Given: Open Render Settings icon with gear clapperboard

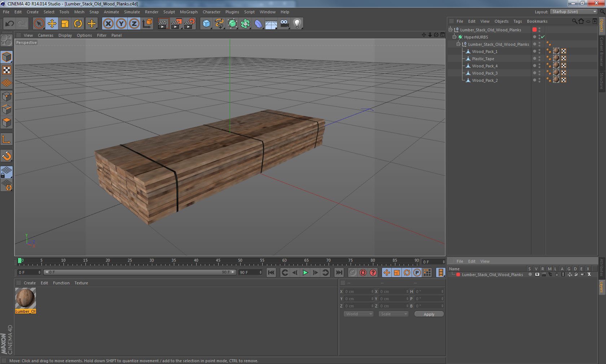Looking at the screenshot, I should click(189, 24).
